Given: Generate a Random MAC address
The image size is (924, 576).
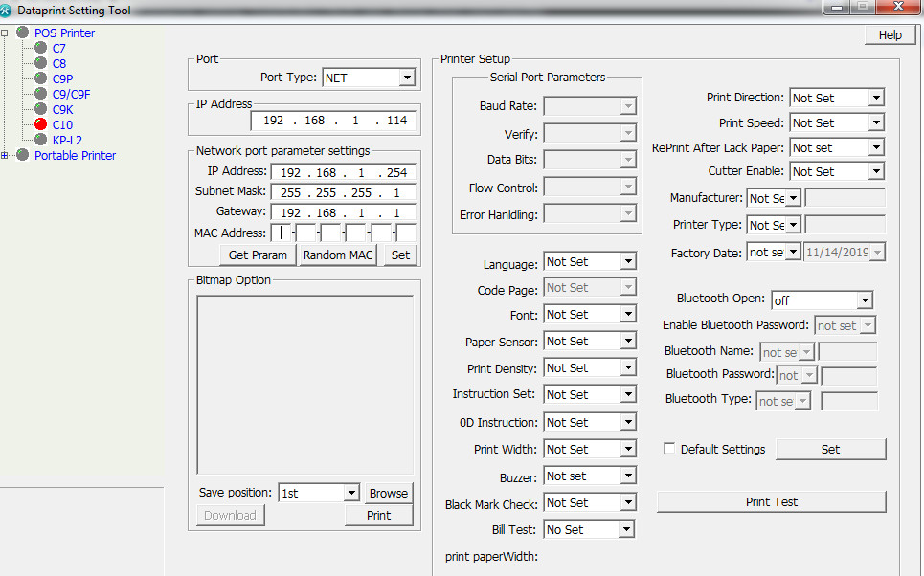Looking at the screenshot, I should [x=338, y=255].
